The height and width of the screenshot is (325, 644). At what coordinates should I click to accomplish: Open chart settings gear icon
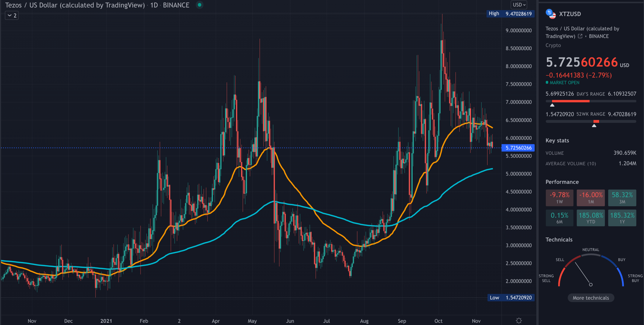coord(519,321)
